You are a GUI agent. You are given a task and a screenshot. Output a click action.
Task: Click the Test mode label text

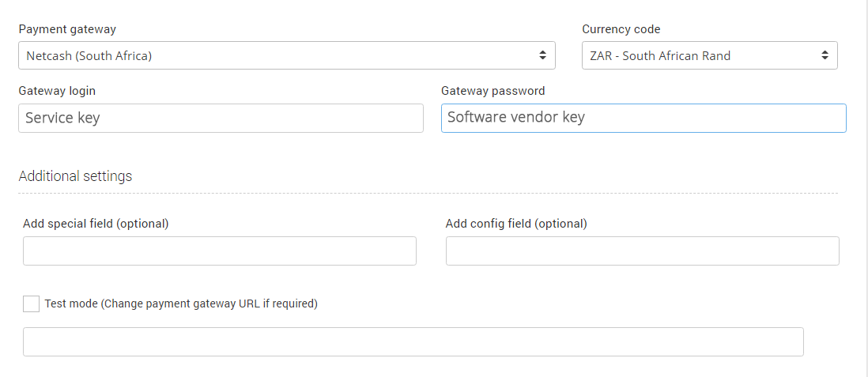181,303
